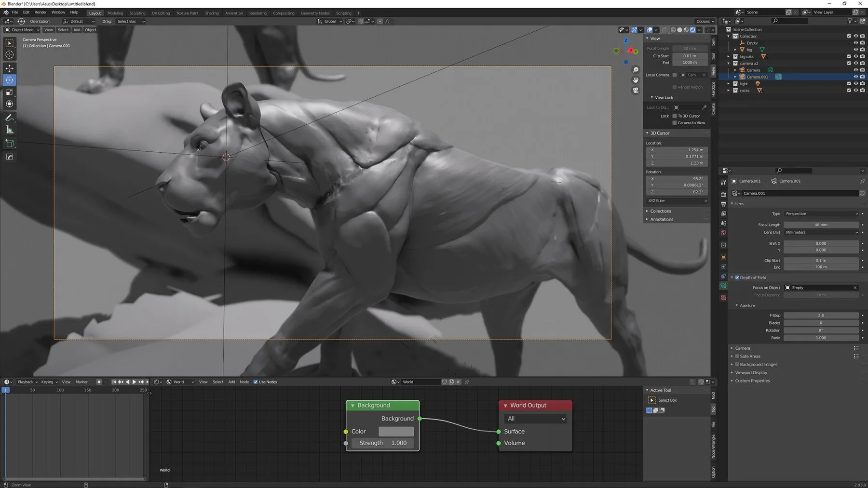Image resolution: width=868 pixels, height=488 pixels.
Task: Collapse the camera x2 collection
Action: coord(729,63)
